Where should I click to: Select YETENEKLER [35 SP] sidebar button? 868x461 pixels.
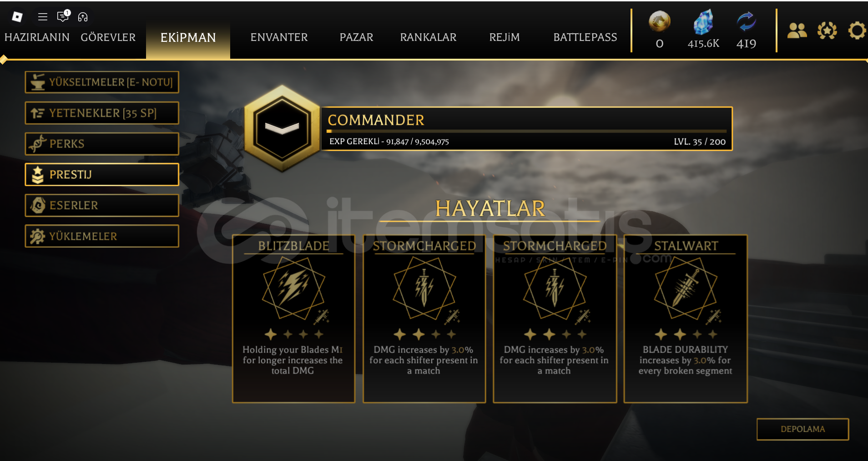click(102, 113)
